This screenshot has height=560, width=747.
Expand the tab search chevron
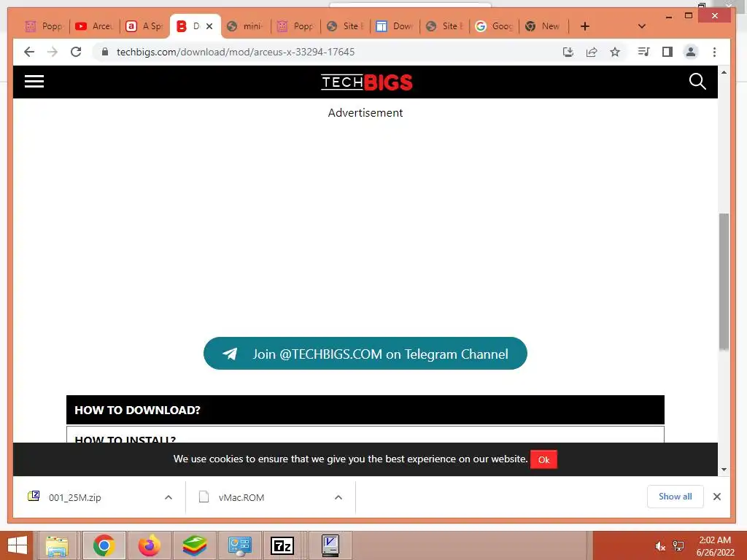click(642, 26)
